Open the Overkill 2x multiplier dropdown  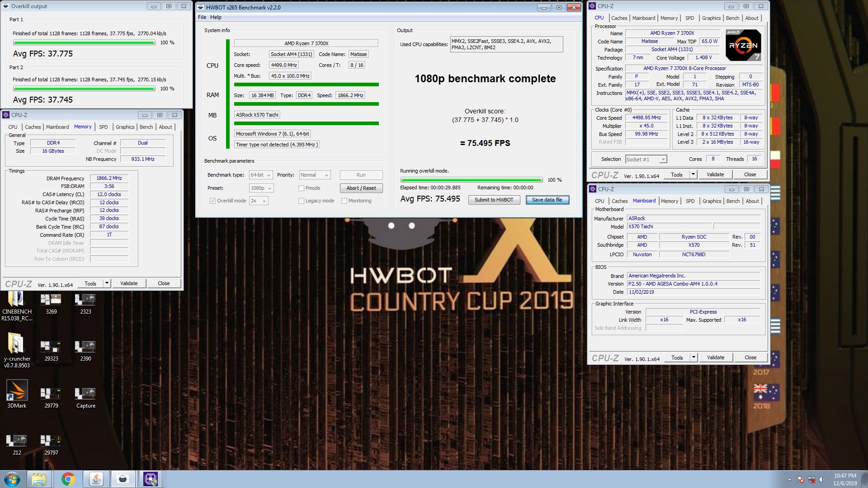[259, 201]
